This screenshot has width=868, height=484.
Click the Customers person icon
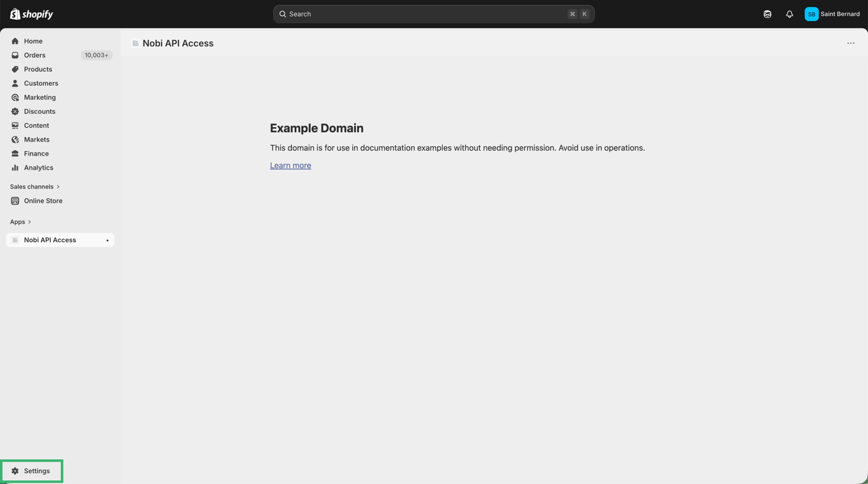point(15,83)
